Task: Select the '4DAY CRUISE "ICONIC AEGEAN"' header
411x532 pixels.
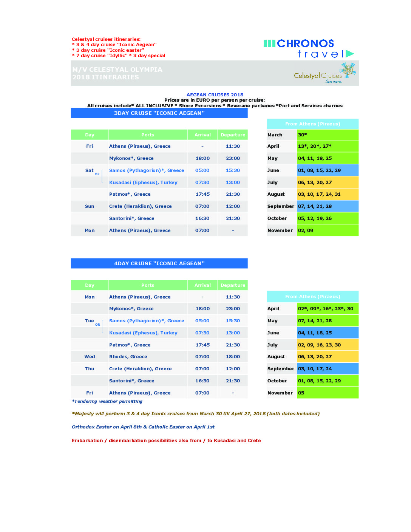Action: 159,263
